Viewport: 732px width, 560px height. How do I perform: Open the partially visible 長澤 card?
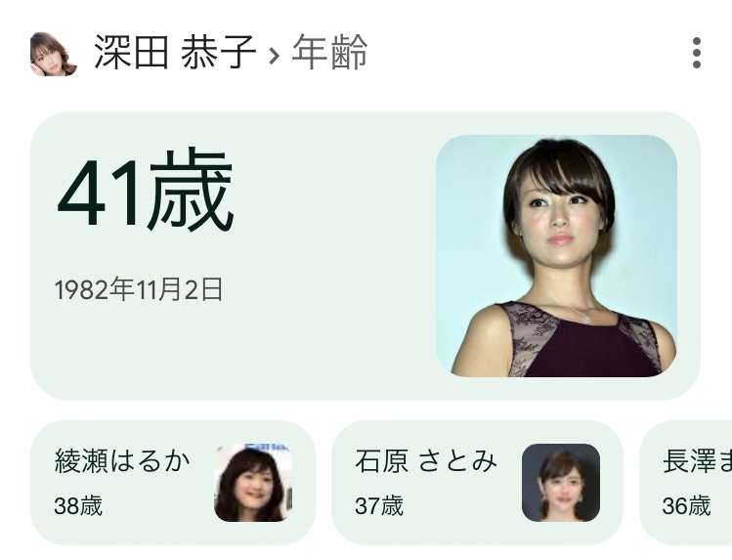point(686,483)
